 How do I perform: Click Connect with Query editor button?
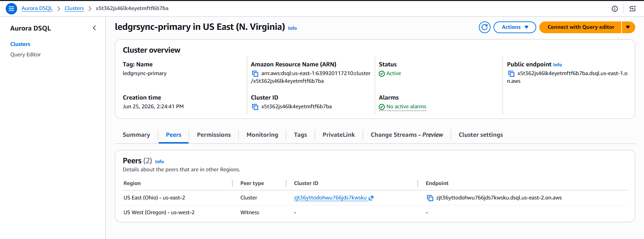581,27
